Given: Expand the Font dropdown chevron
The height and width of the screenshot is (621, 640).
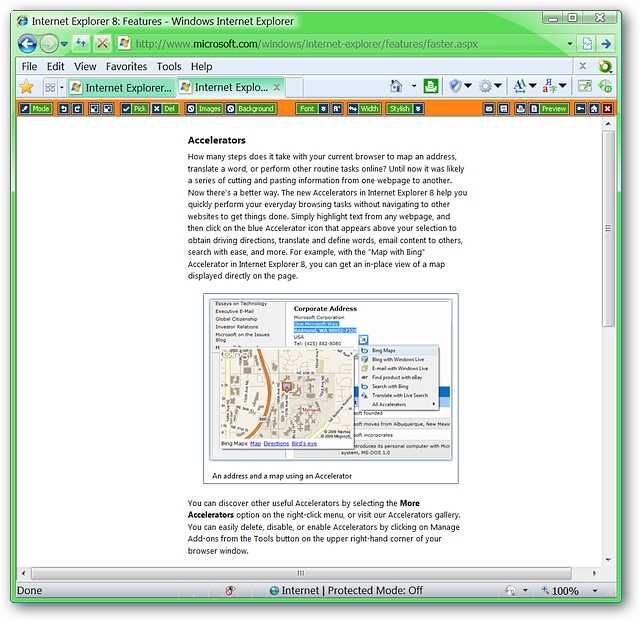Looking at the screenshot, I should click(x=323, y=109).
